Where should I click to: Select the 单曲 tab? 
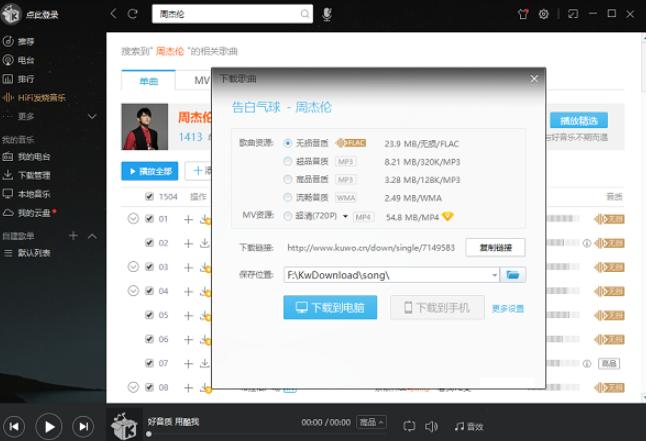tap(148, 81)
